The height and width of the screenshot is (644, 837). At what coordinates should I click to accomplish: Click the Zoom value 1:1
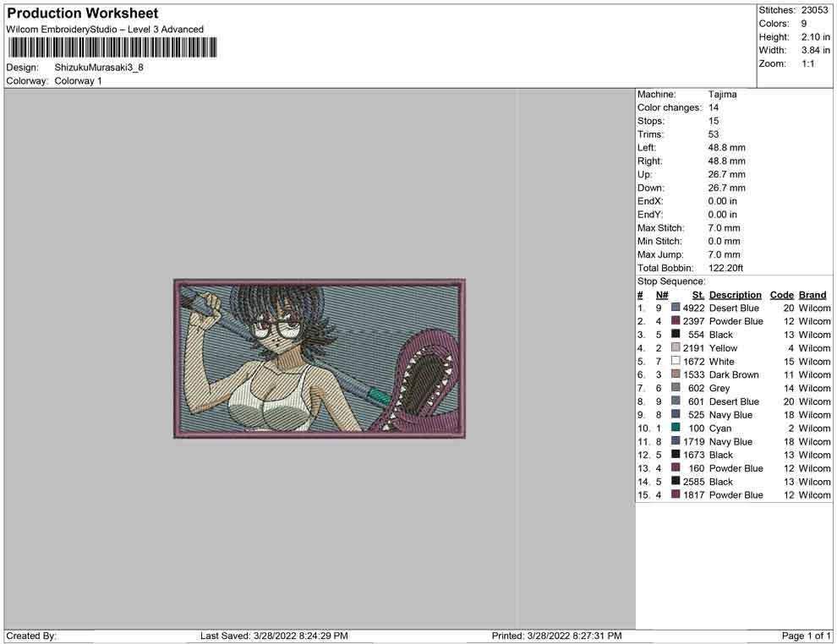[807, 63]
